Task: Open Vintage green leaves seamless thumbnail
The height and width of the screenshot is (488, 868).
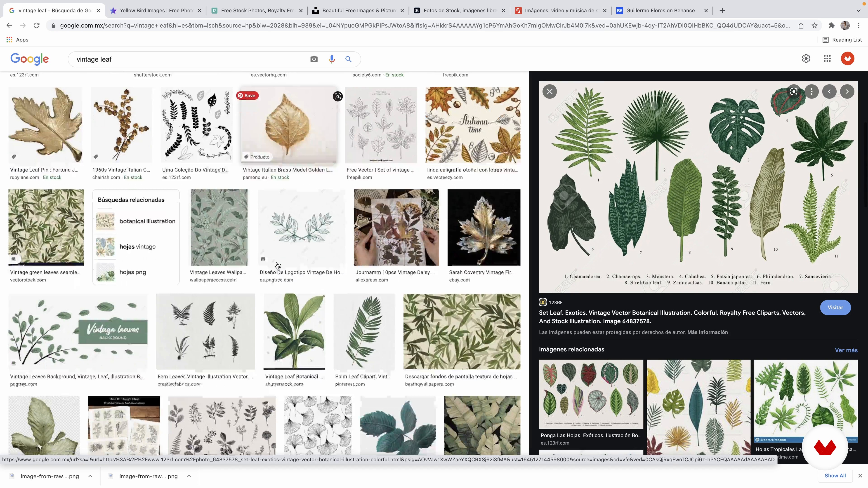Action: pos(46,227)
